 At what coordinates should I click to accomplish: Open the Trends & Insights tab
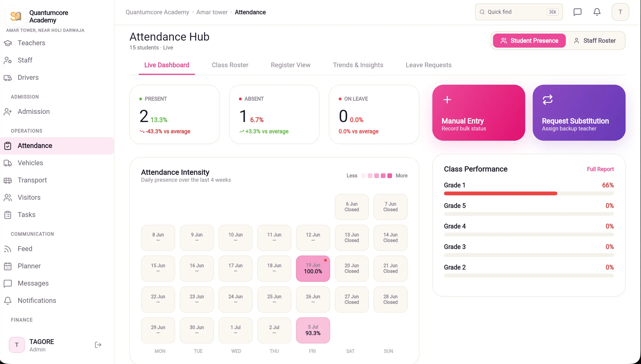tap(358, 65)
